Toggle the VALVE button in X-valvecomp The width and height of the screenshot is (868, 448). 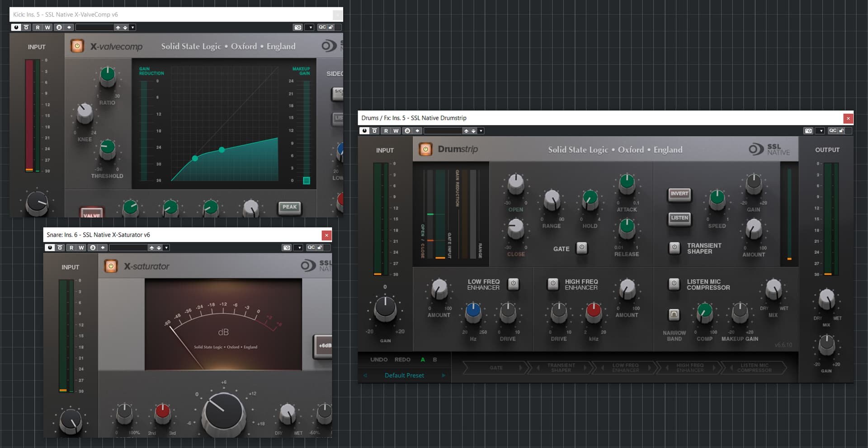pos(92,213)
